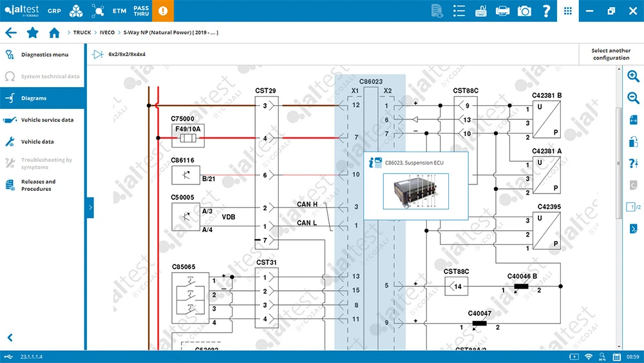Click the calendar icon in status bar

pos(616,357)
